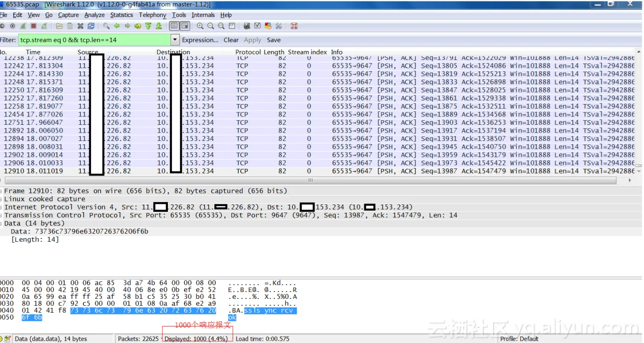Open the Go menu
644x343 pixels.
(49, 15)
